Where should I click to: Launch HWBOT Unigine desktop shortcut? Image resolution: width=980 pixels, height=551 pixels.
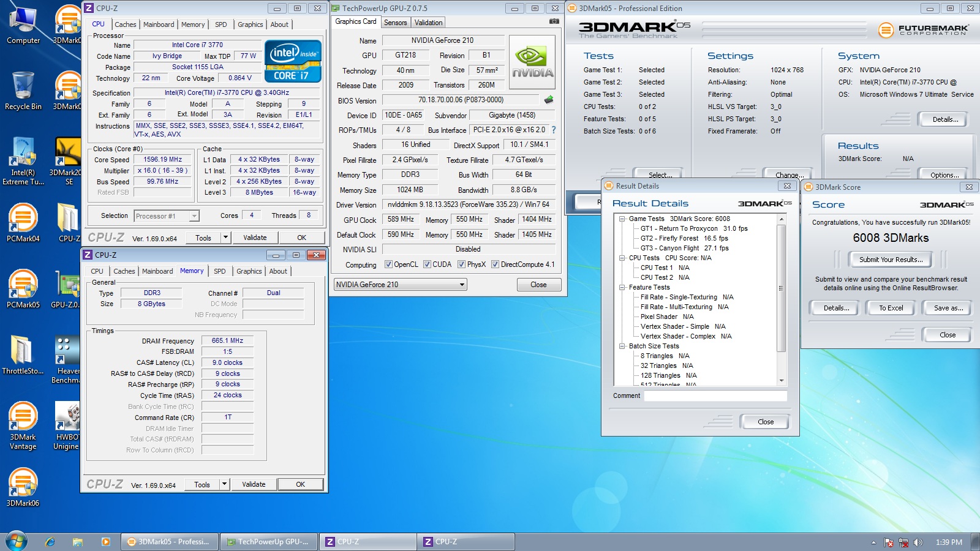(x=66, y=425)
